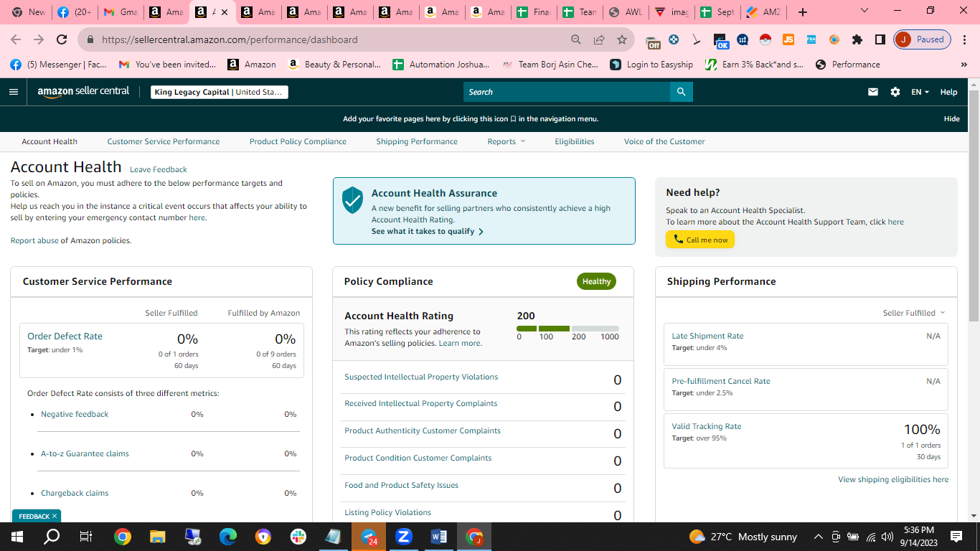Image resolution: width=980 pixels, height=551 pixels.
Task: Open the Order Defect Rate link
Action: (x=65, y=336)
